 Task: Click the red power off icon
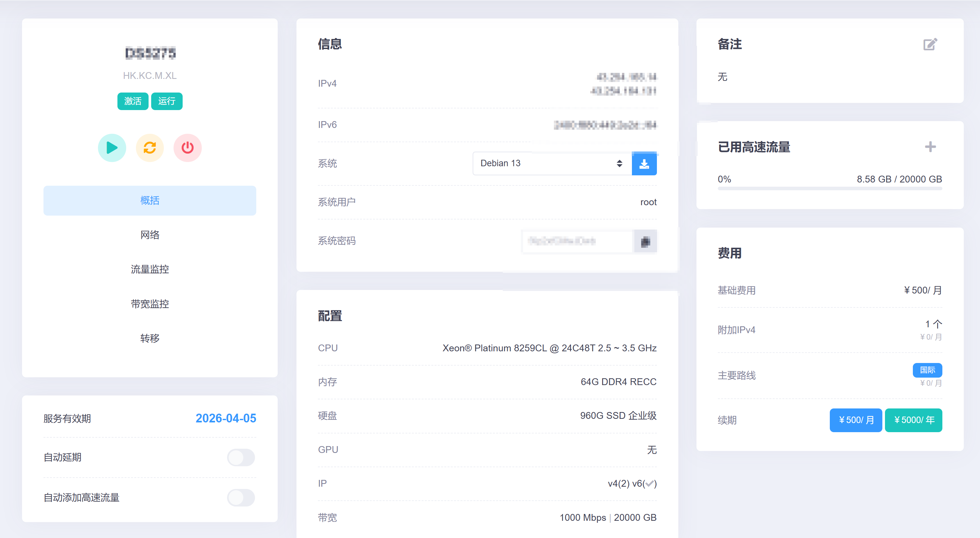pos(188,148)
